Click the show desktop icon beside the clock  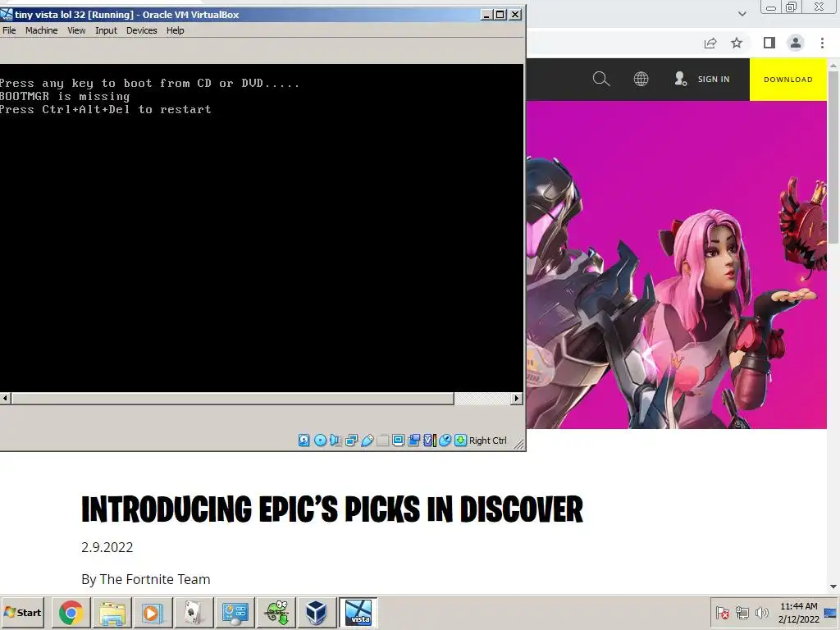830,613
